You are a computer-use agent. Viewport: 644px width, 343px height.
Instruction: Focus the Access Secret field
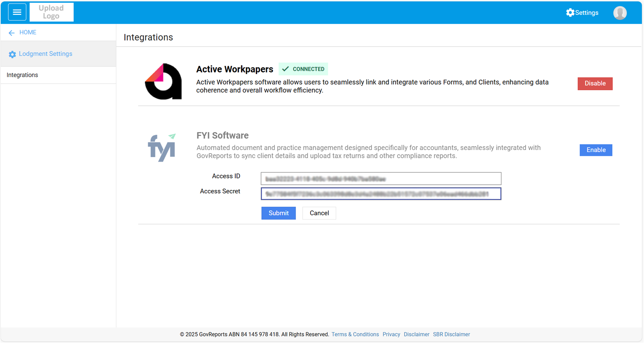pos(381,194)
